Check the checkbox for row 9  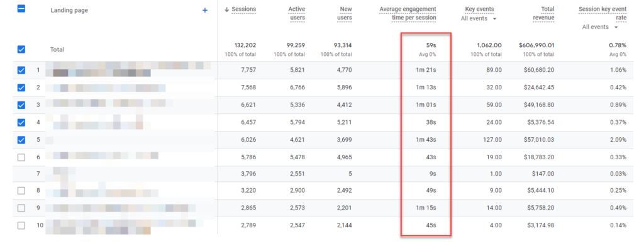[x=21, y=208]
